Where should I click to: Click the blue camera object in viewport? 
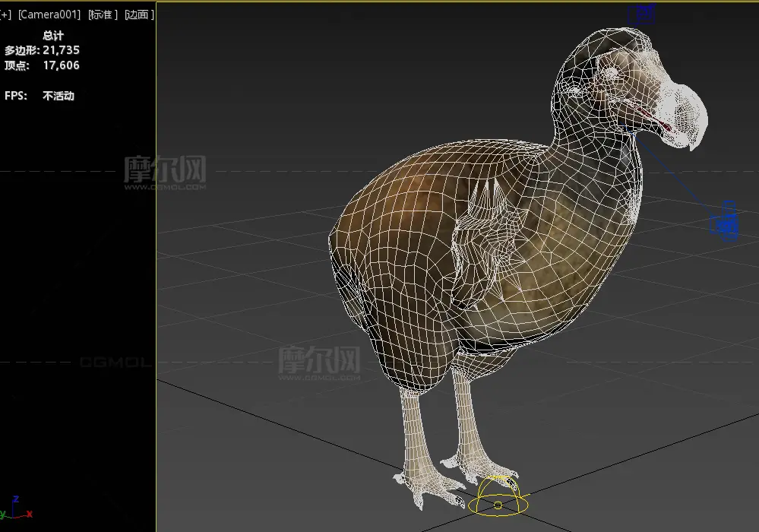click(x=725, y=222)
